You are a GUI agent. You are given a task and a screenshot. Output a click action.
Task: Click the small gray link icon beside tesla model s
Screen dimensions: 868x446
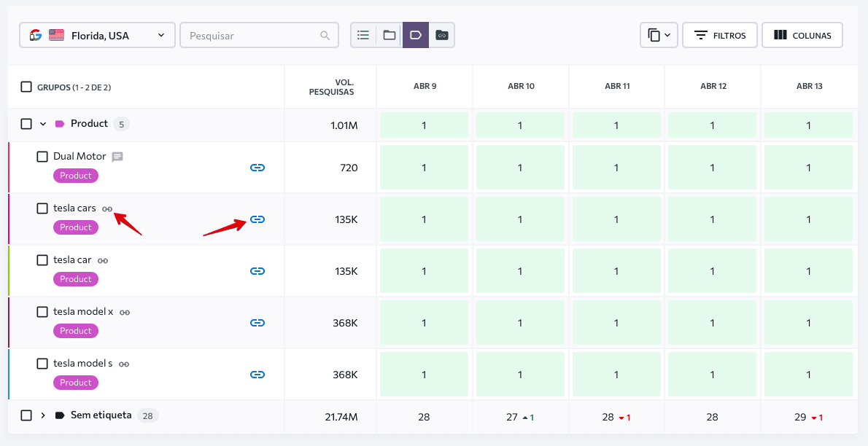(x=125, y=364)
